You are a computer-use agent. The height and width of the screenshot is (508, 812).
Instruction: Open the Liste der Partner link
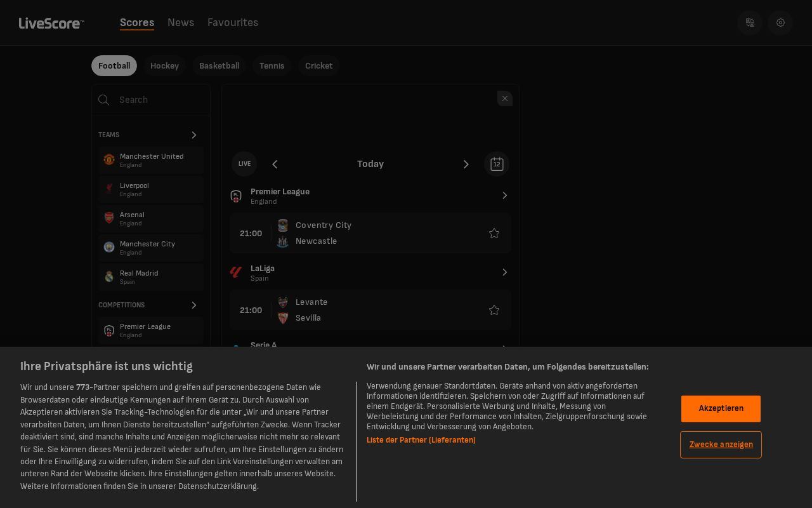click(421, 440)
